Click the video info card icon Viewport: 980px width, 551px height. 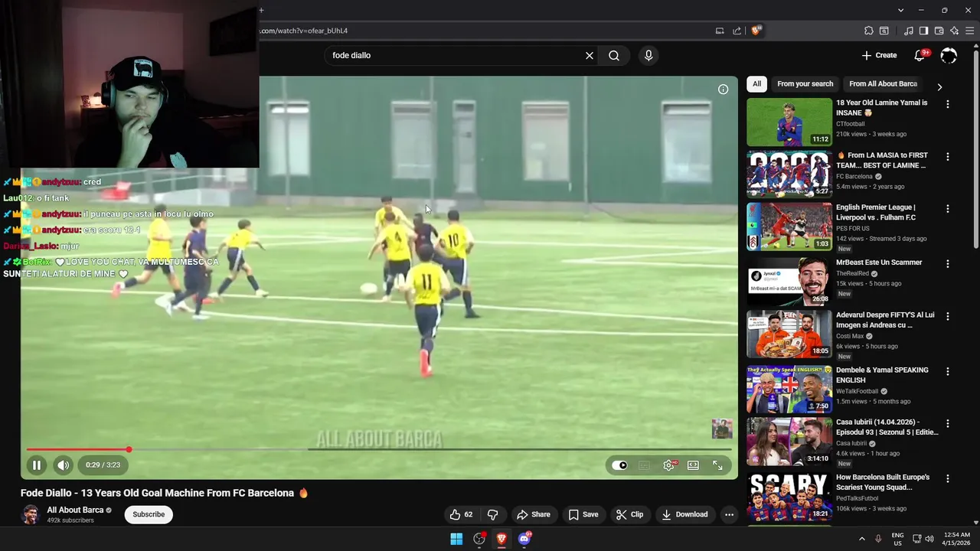723,90
